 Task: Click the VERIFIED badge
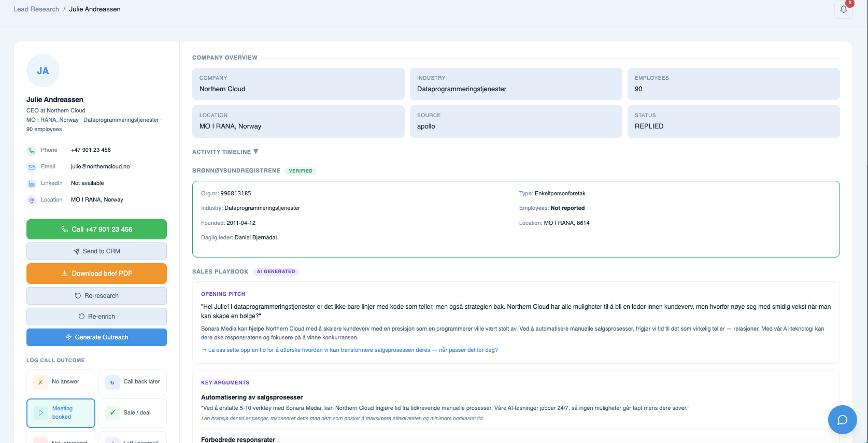click(x=301, y=171)
